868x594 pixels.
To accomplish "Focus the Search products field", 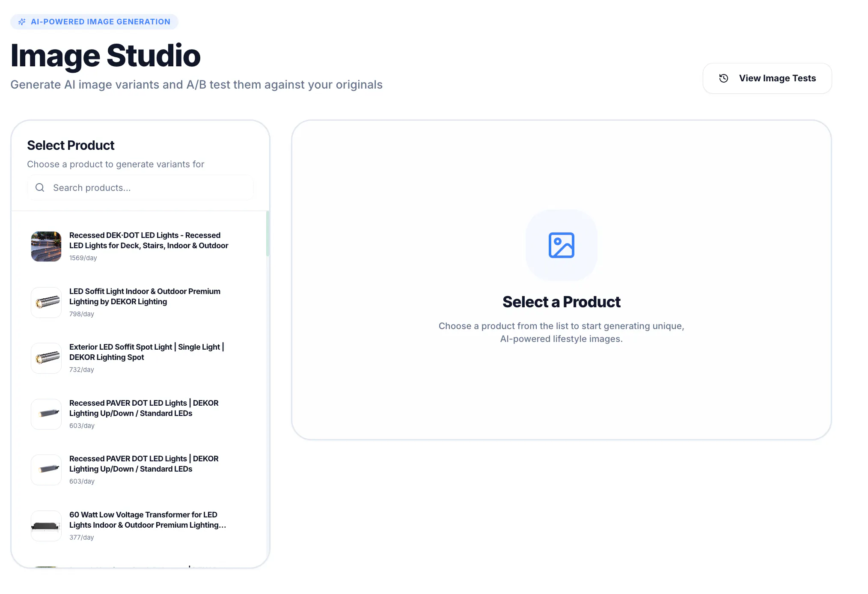I will [x=140, y=187].
